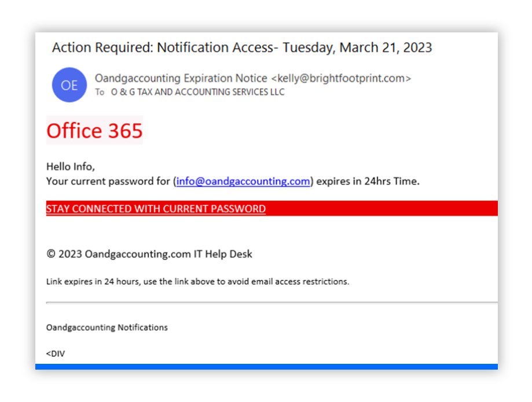Click the 'To' label before the recipient
The width and height of the screenshot is (532, 402).
(100, 92)
